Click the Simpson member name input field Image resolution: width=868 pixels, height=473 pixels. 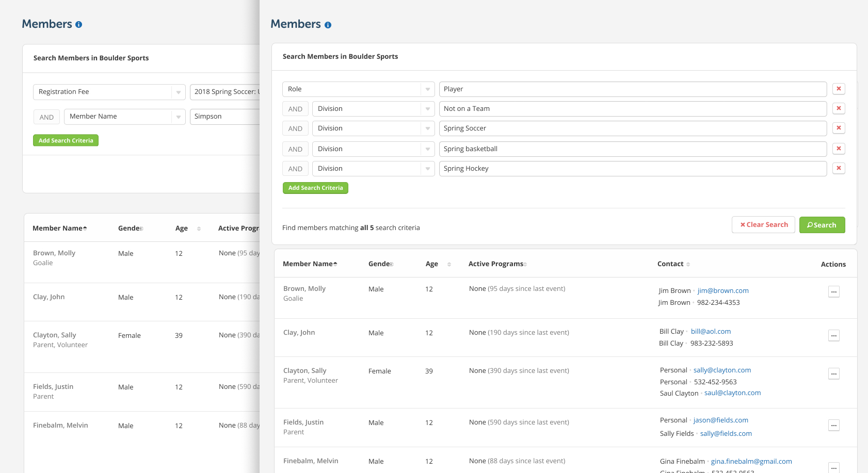click(x=225, y=117)
